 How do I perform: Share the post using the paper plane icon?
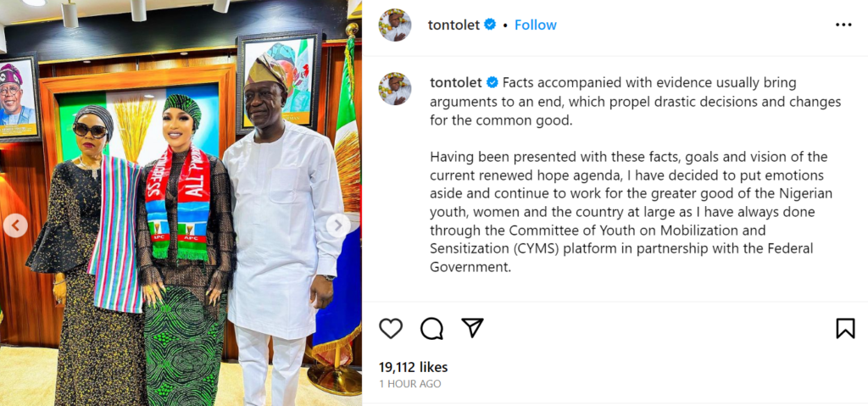tap(472, 328)
